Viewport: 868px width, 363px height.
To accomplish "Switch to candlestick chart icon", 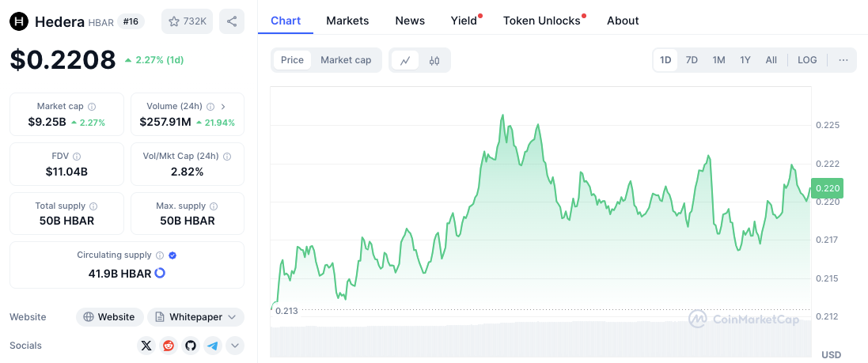I will click(x=434, y=60).
